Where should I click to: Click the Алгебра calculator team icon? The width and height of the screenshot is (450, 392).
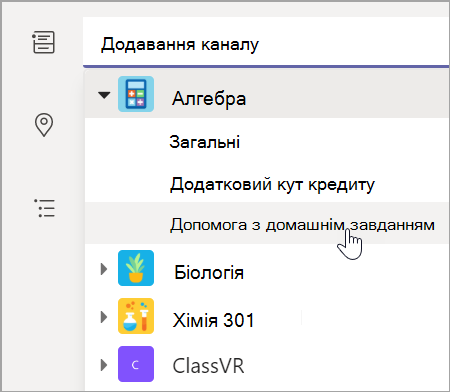136,94
